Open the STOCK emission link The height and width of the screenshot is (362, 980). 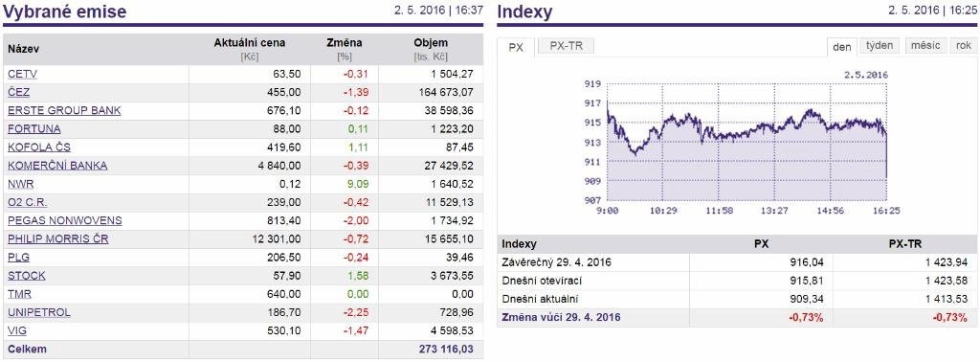[x=26, y=276]
